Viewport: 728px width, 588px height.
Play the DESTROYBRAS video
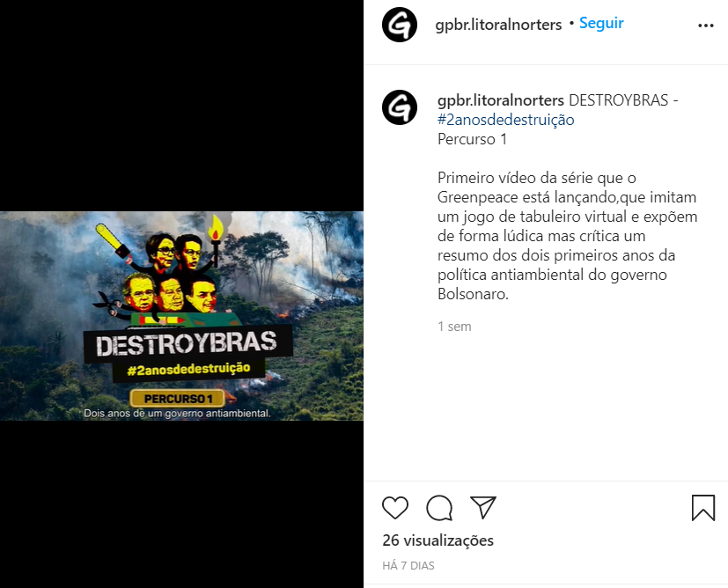click(181, 316)
